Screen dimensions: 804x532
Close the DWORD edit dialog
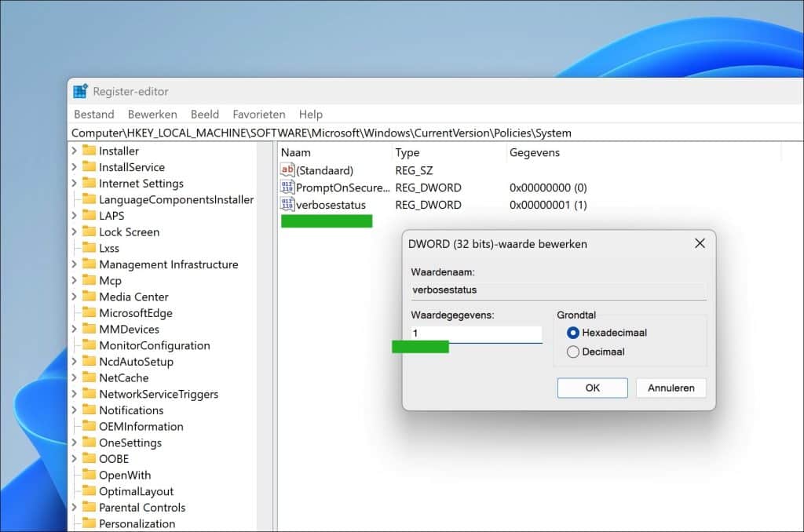(700, 244)
